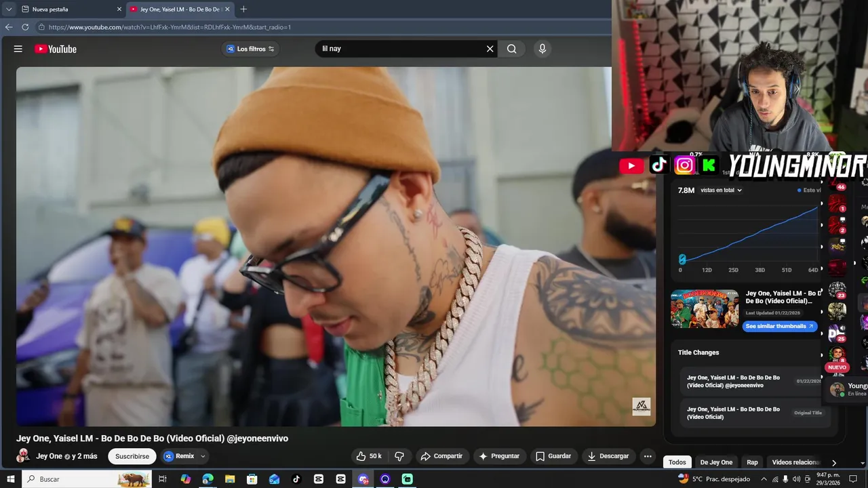Open File Explorer from taskbar
Image resolution: width=868 pixels, height=488 pixels.
[230, 479]
